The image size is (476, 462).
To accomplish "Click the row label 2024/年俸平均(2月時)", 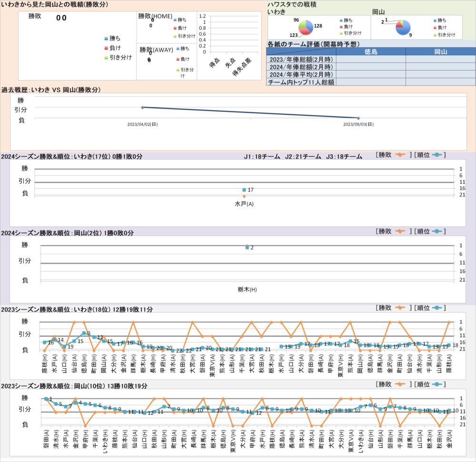I will coord(301,74).
